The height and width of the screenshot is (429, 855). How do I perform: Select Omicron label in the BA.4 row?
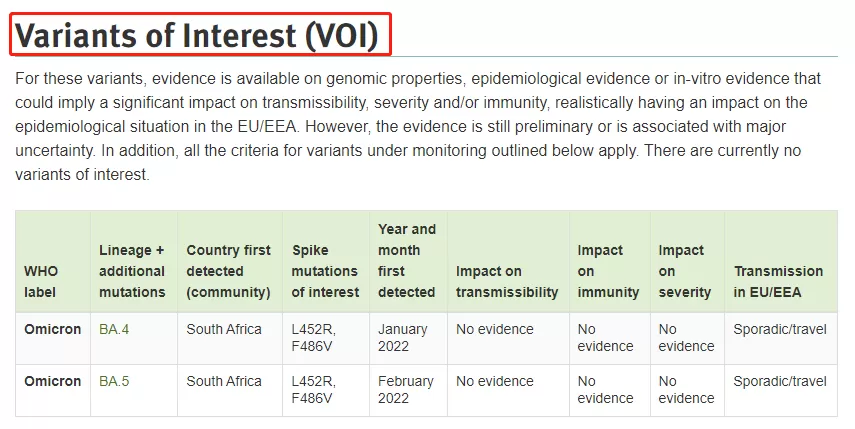click(52, 329)
